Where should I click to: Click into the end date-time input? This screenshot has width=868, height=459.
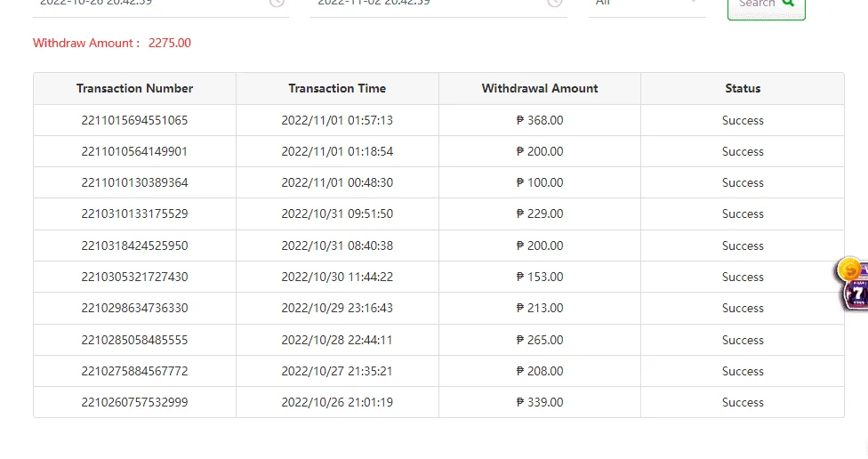(438, 4)
